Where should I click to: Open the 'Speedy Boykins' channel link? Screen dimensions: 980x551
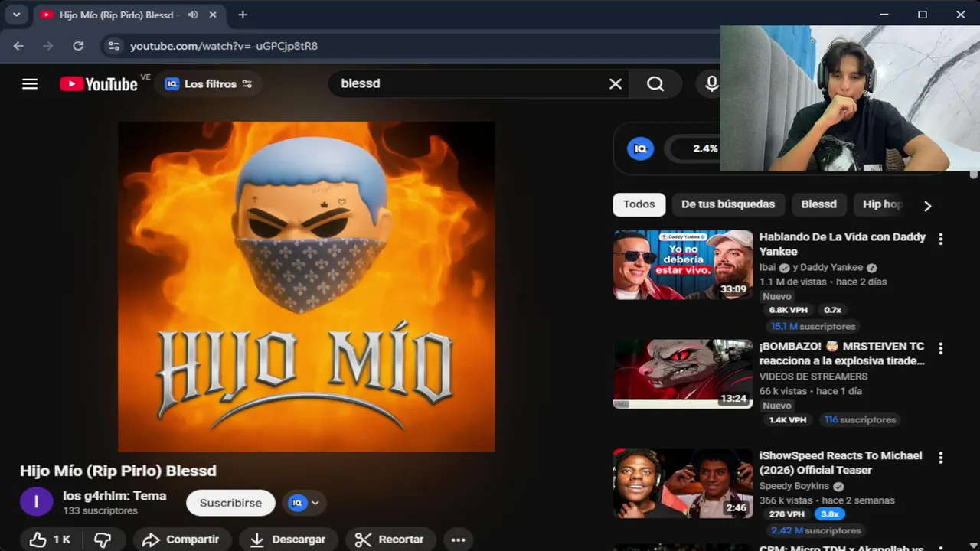coord(794,487)
